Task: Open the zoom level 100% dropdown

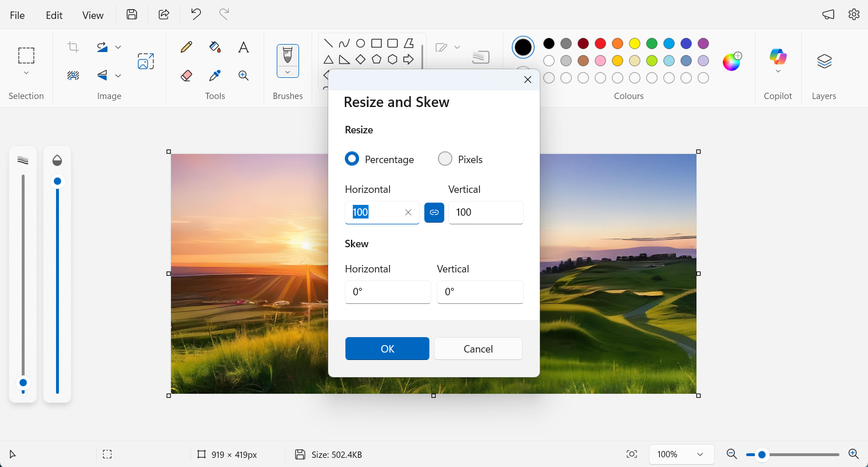Action: tap(682, 454)
